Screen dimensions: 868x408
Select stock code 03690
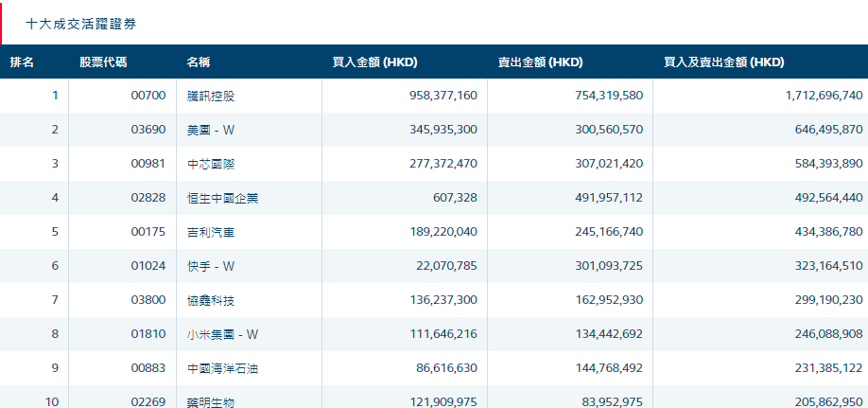coord(148,130)
